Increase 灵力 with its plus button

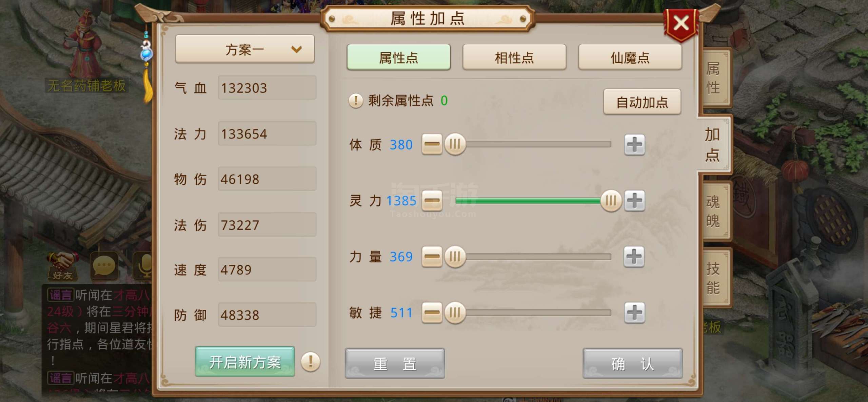(x=634, y=200)
